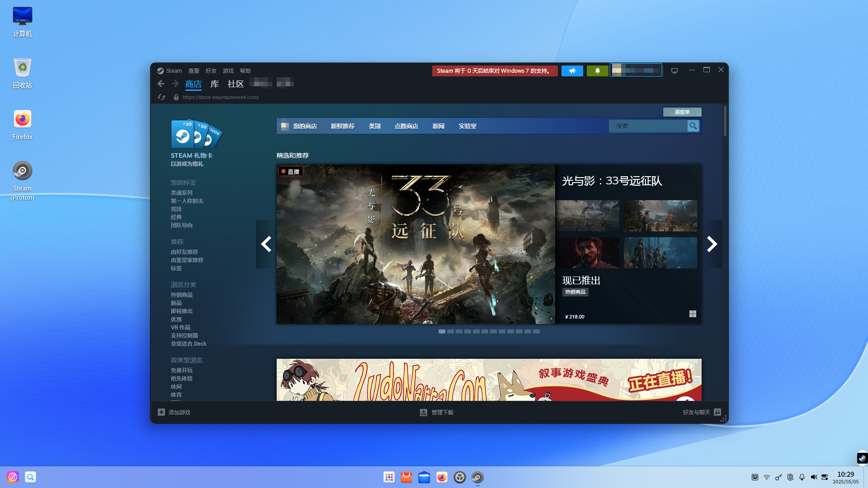Viewport: 868px width, 488px height.
Task: Expand the 您的商店 store menu
Action: click(x=305, y=126)
